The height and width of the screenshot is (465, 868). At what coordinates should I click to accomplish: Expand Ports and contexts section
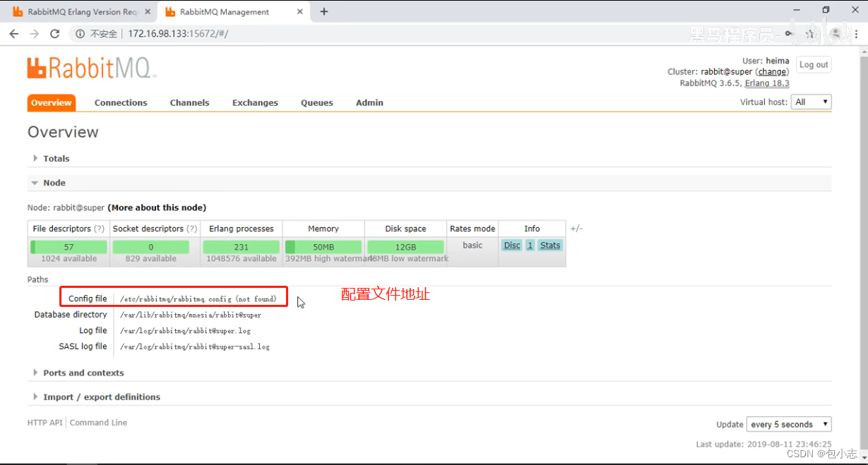[83, 373]
